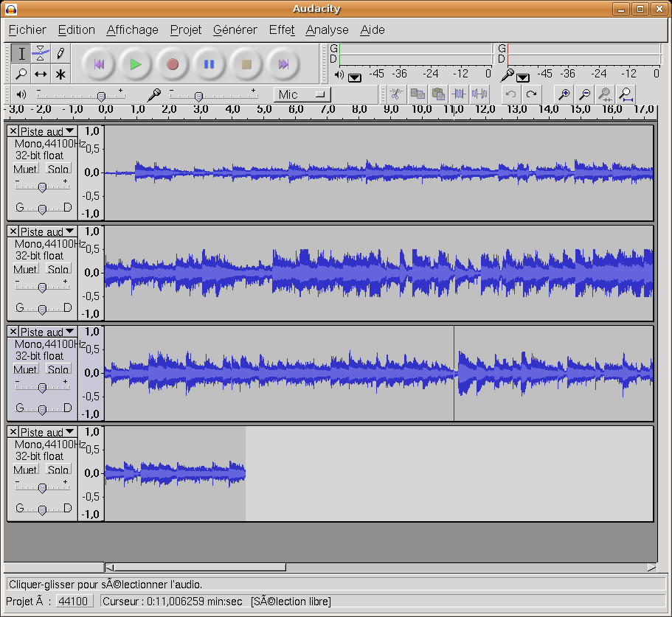
Task: Select the Time Shift tool
Action: [41, 74]
